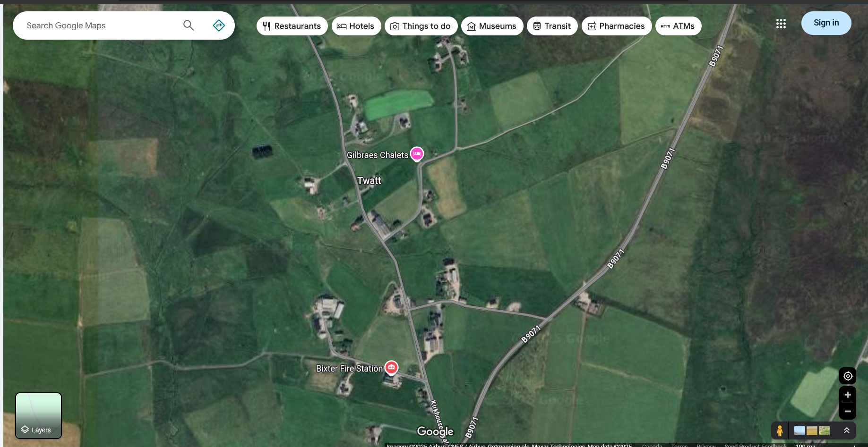
Task: Open the green hillside imagery thumbnail
Action: (824, 430)
